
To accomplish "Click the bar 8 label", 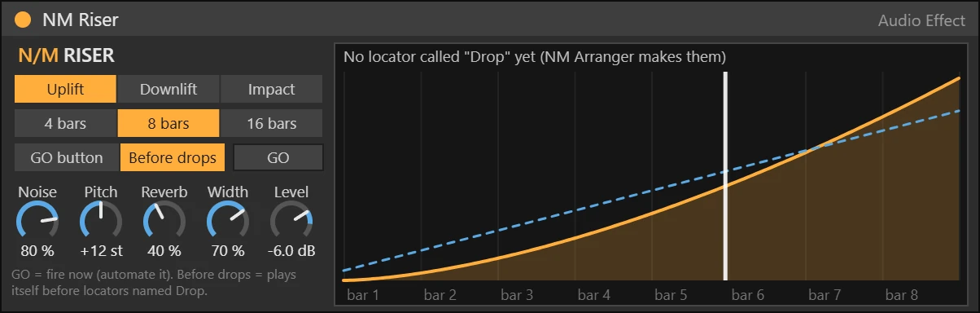I will pyautogui.click(x=902, y=294).
